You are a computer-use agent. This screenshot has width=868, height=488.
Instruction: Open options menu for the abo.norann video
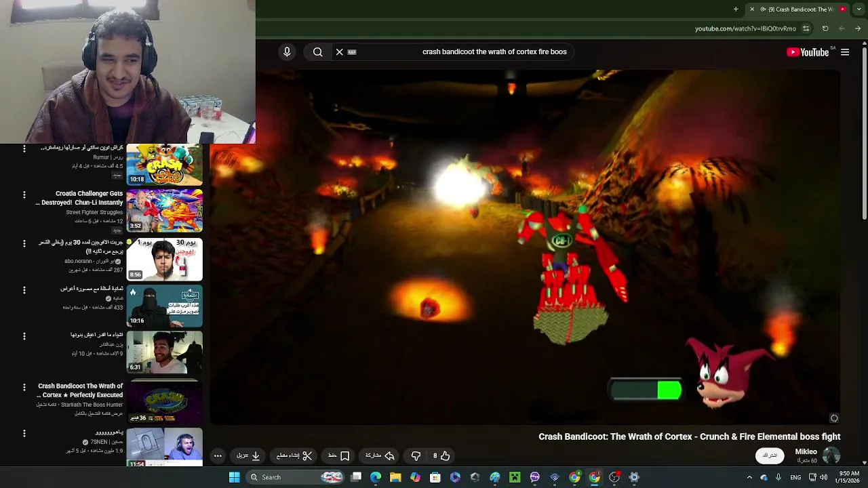tap(24, 243)
